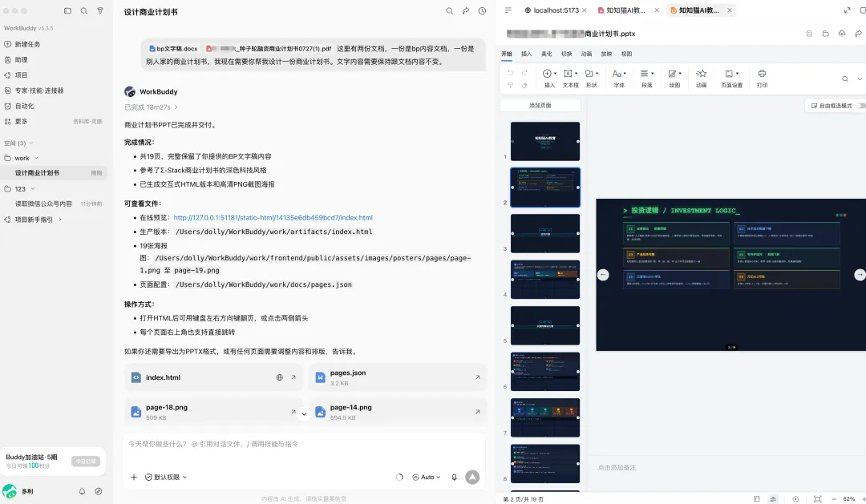Expand the preview panel to fullscreen
This screenshot has height=504, width=866.
(848, 10)
